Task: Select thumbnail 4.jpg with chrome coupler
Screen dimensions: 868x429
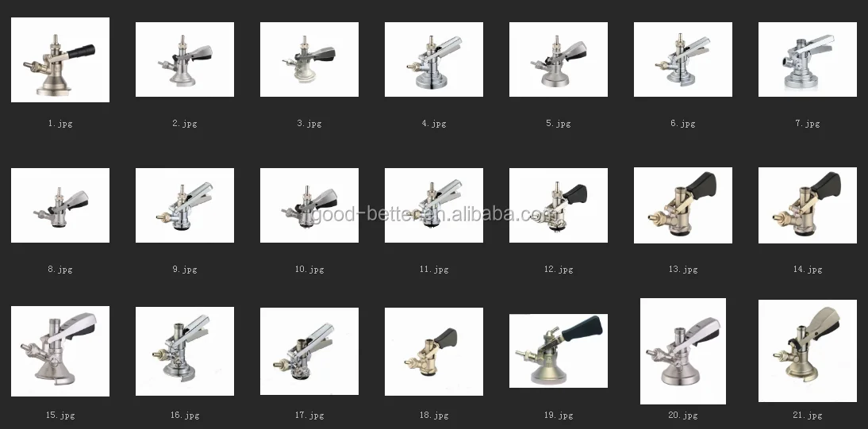Action: 434,59
